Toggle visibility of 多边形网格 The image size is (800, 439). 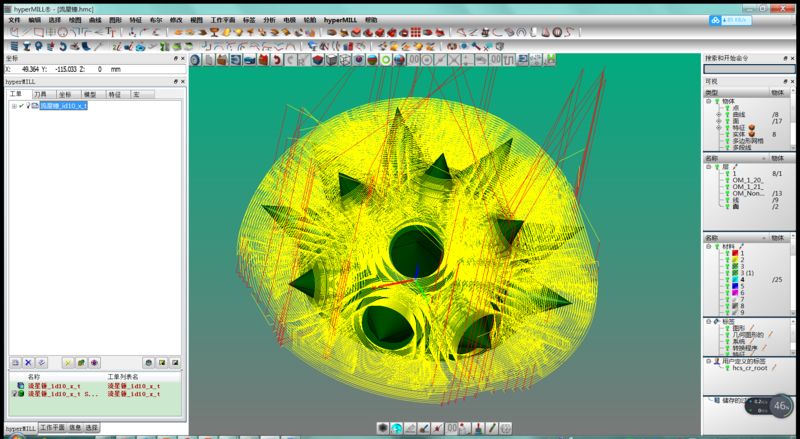coord(727,141)
